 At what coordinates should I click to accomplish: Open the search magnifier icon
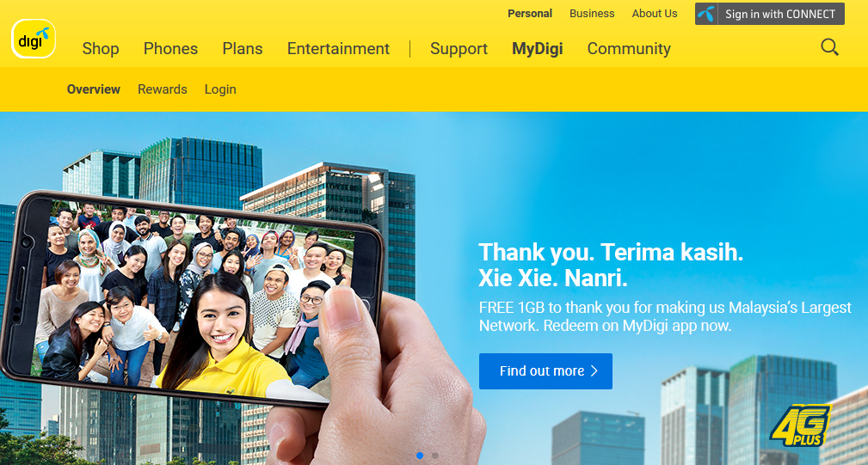[829, 47]
